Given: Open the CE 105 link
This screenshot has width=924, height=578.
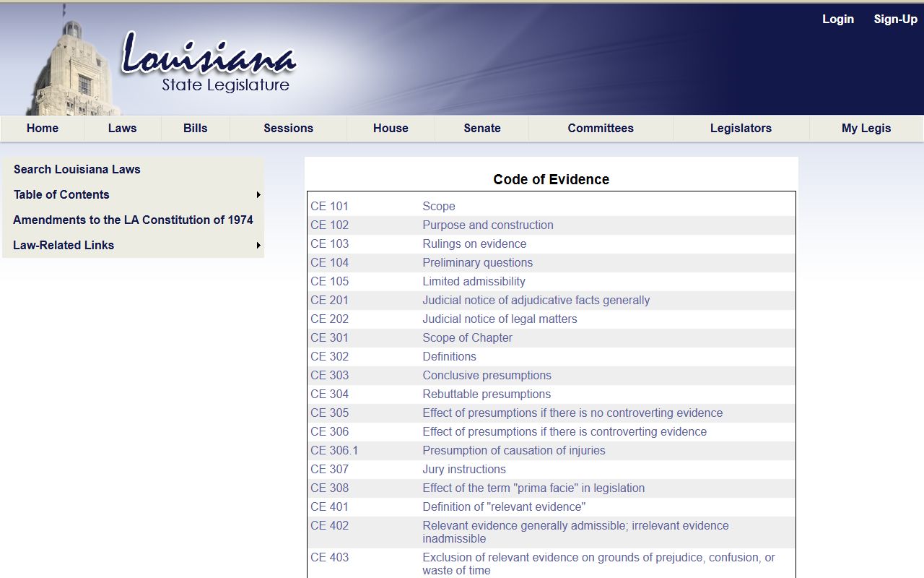Looking at the screenshot, I should coord(329,282).
